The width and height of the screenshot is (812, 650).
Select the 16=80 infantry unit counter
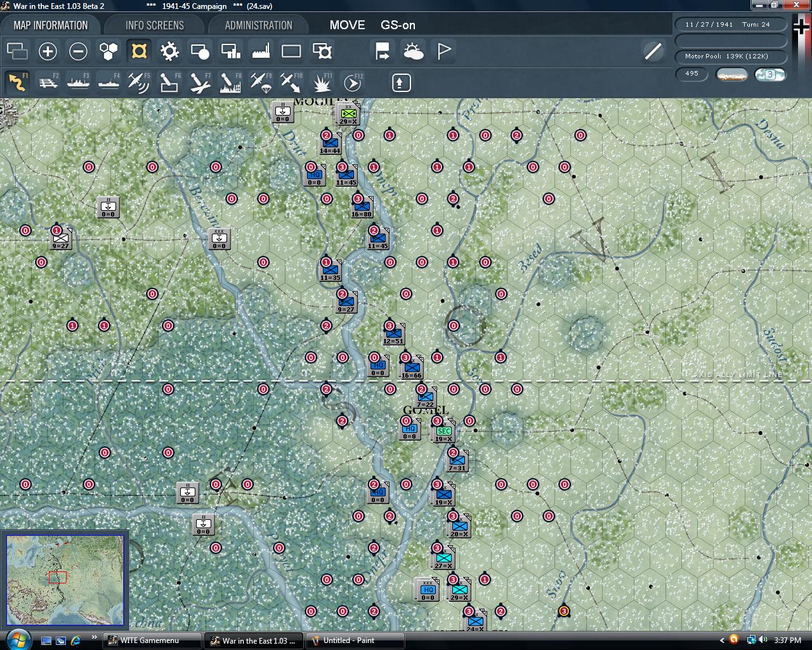[x=362, y=208]
